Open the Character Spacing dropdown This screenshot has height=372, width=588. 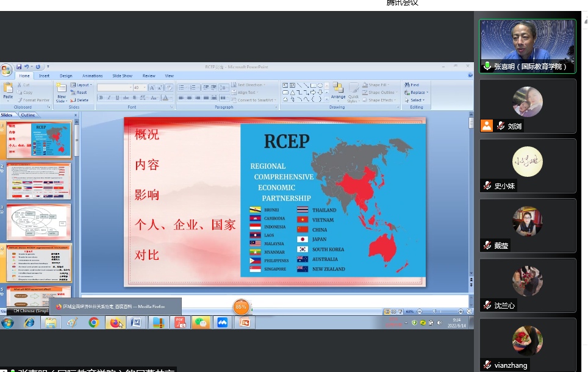[x=143, y=98]
